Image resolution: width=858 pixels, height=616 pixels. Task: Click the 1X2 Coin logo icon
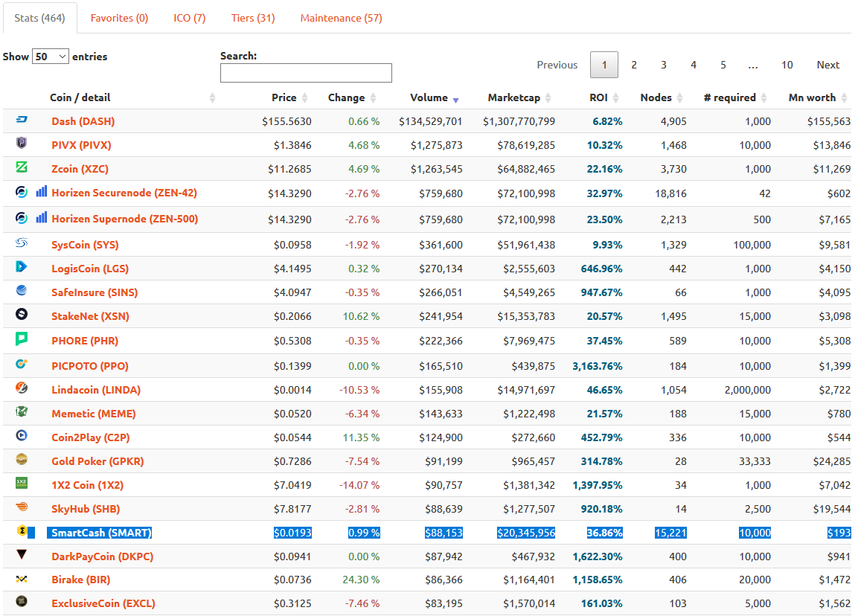tap(22, 483)
